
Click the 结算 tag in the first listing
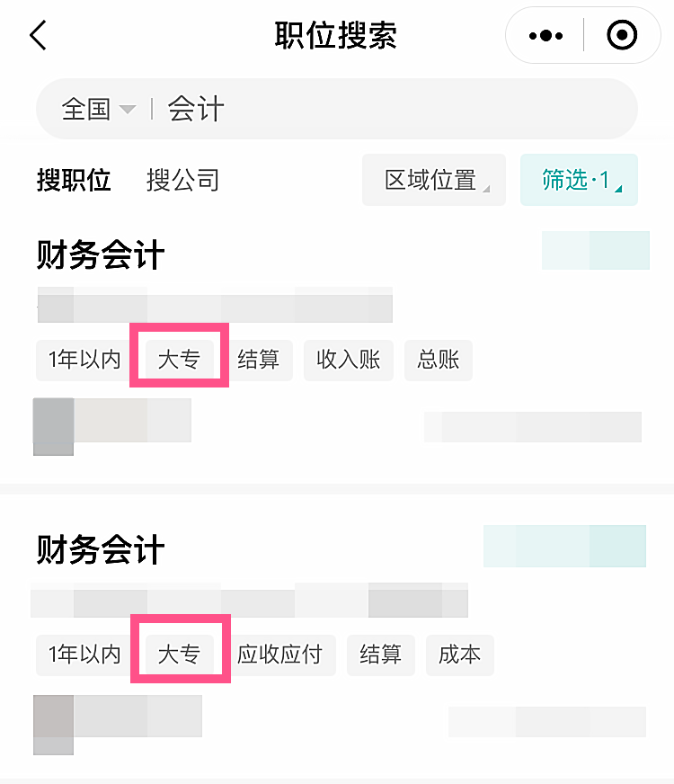point(261,360)
